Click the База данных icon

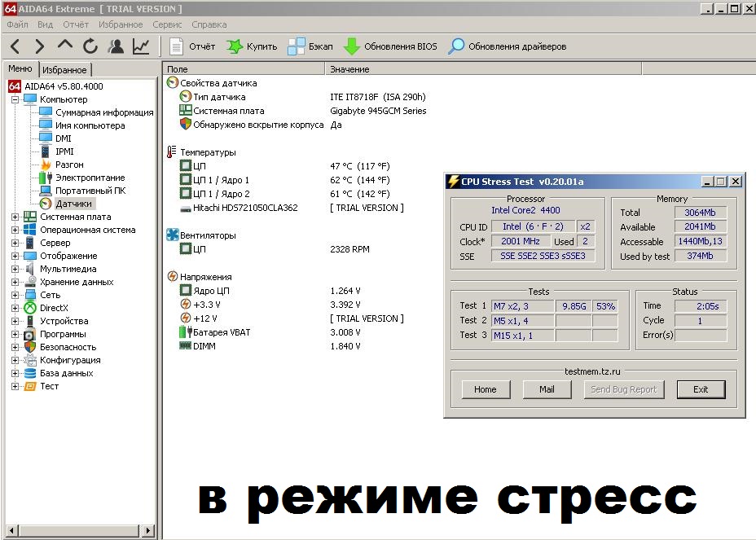coord(30,373)
